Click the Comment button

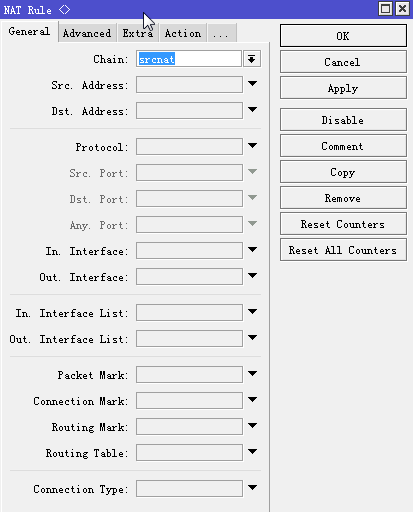point(343,146)
